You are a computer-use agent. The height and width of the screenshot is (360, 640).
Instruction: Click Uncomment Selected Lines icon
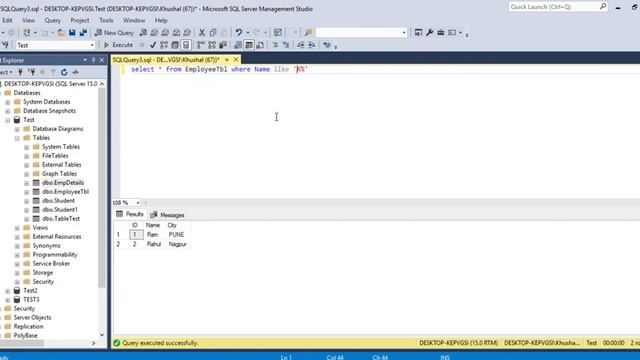pyautogui.click(x=286, y=45)
